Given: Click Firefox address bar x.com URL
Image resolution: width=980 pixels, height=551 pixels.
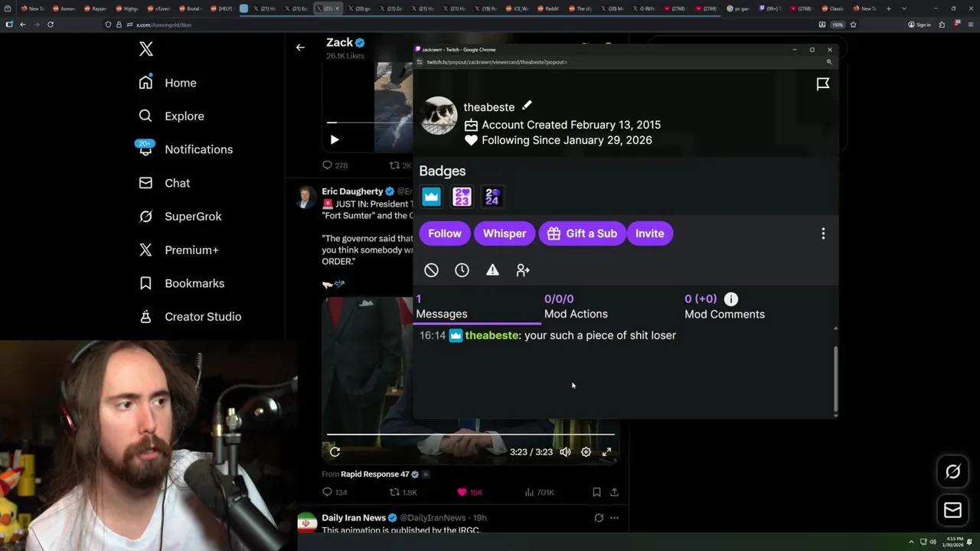Looking at the screenshot, I should (x=164, y=24).
